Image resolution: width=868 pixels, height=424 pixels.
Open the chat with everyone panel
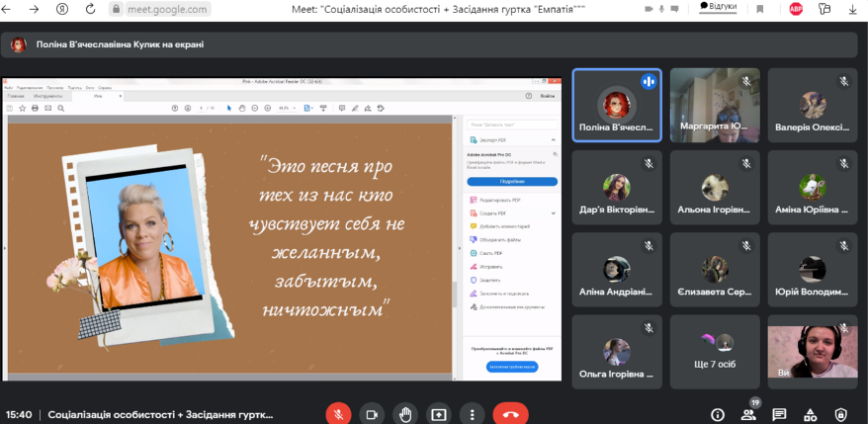coord(780,414)
